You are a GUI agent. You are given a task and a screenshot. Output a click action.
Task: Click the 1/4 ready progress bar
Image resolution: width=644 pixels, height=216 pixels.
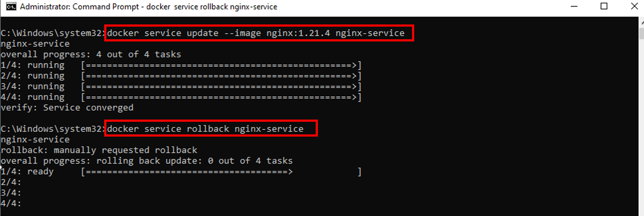click(x=221, y=171)
